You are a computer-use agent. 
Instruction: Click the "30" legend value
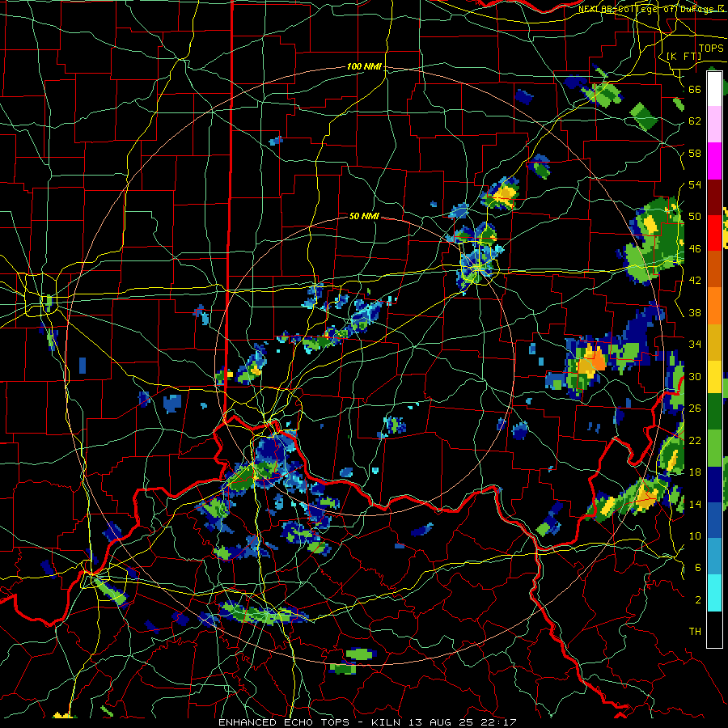[695, 376]
